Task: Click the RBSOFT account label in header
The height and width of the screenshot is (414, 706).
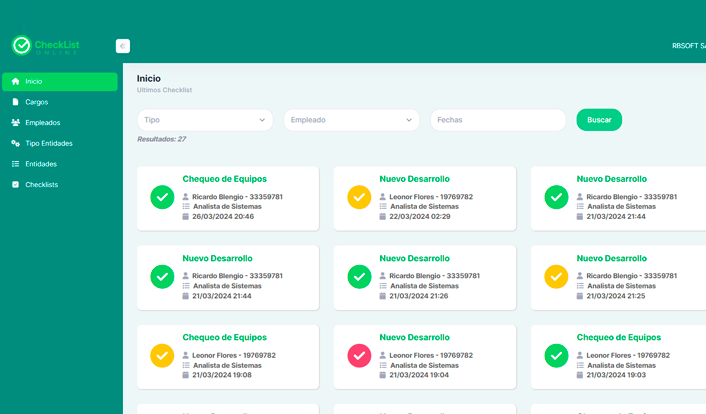Action: click(x=689, y=46)
